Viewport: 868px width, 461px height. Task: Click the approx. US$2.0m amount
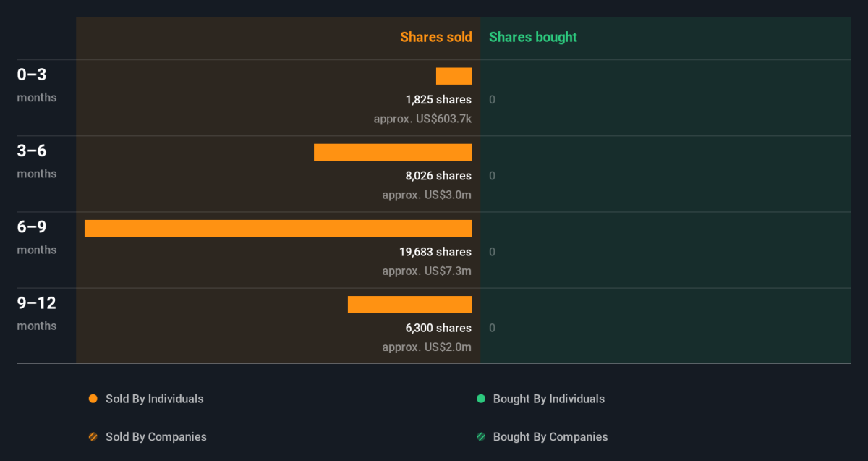click(x=427, y=347)
